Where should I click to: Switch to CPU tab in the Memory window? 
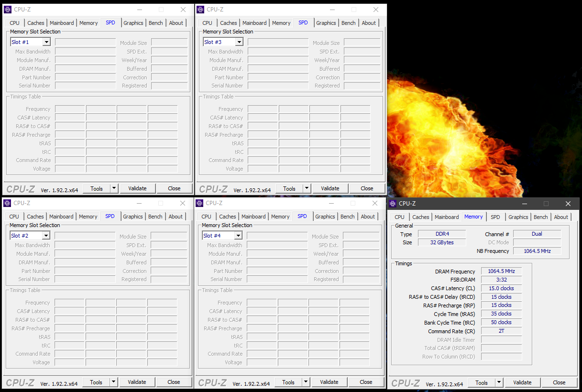[x=399, y=217]
